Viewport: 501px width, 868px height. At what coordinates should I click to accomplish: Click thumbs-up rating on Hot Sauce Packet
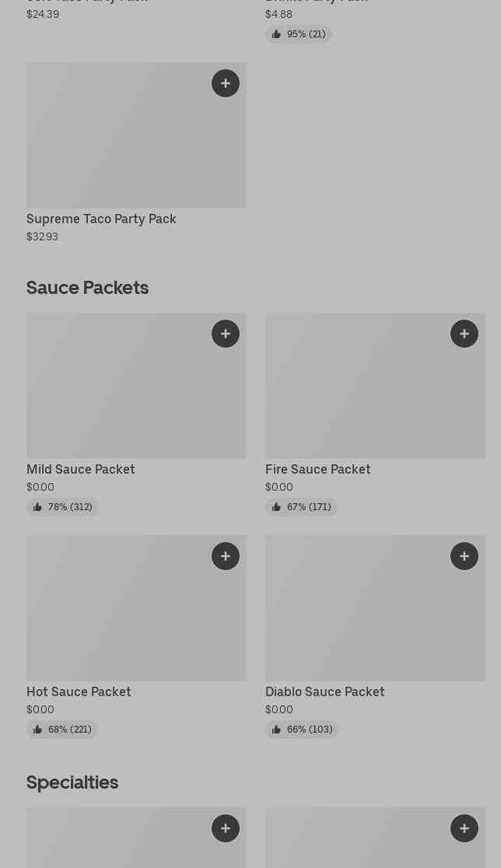click(62, 730)
